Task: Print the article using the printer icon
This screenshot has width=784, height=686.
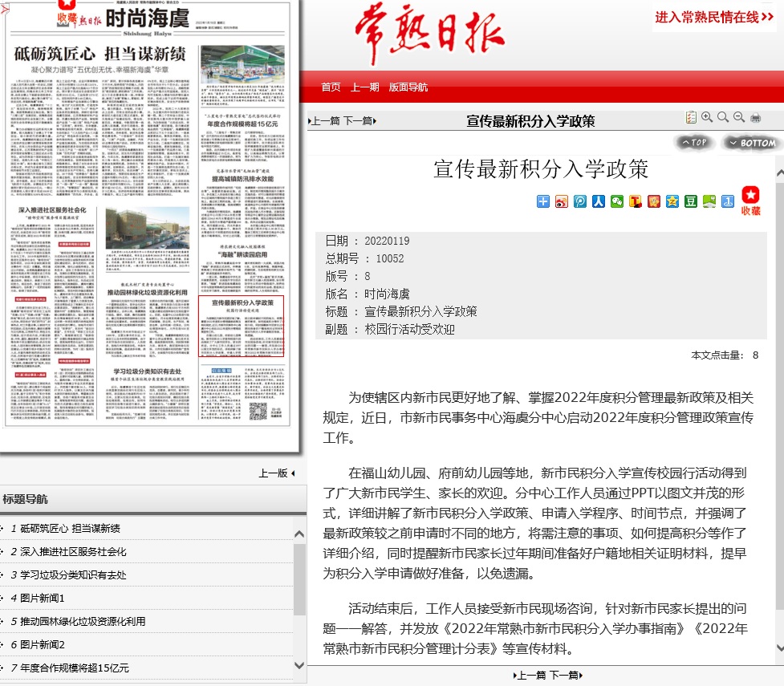Action: [755, 117]
